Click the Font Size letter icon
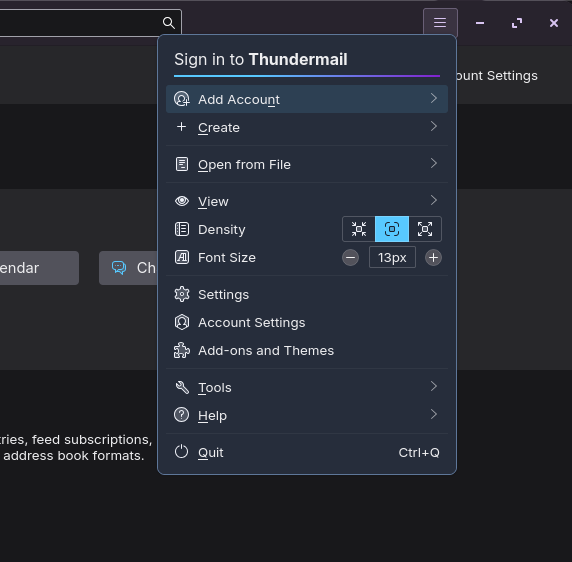This screenshot has height=562, width=572. (x=182, y=257)
